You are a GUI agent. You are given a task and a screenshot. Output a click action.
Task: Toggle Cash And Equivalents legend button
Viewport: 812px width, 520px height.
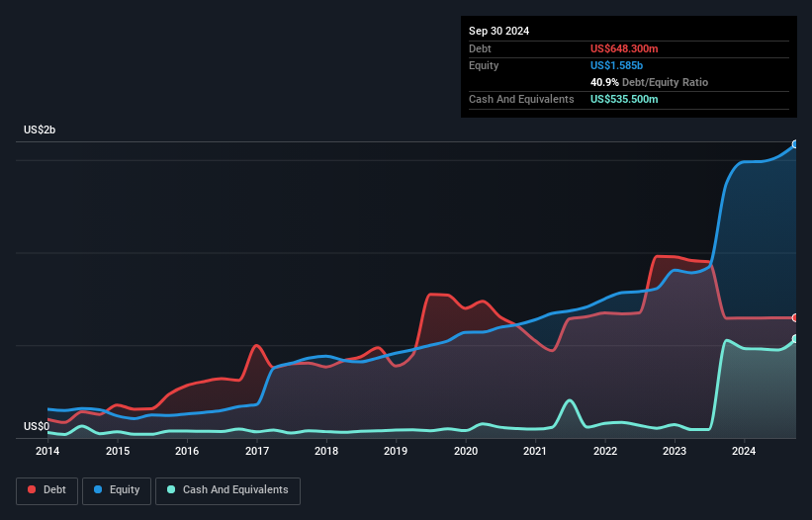[x=227, y=491]
